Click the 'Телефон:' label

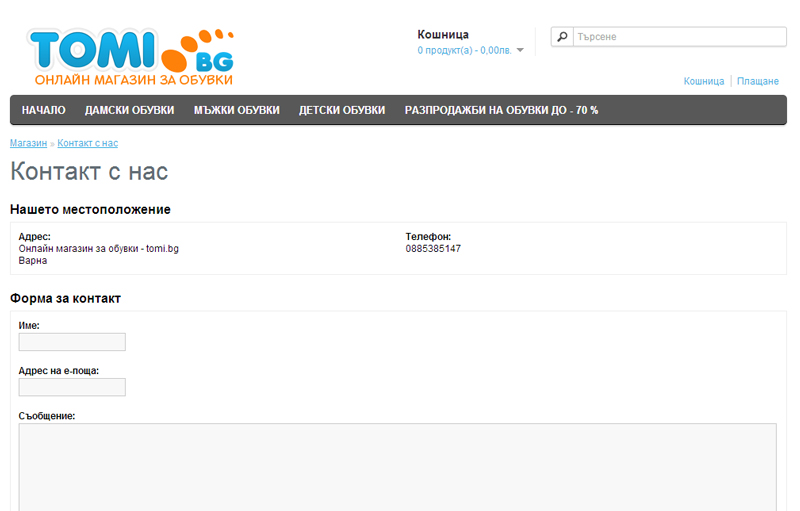click(x=428, y=237)
